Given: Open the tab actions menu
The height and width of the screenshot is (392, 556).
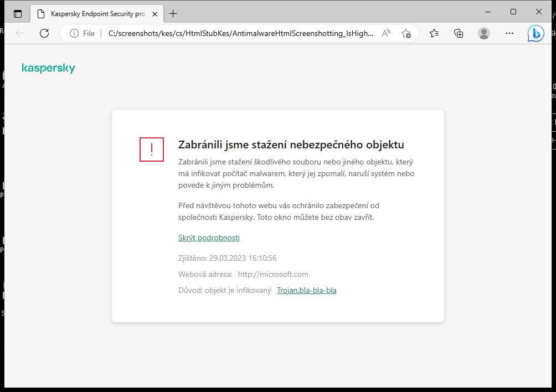Looking at the screenshot, I should pyautogui.click(x=18, y=13).
